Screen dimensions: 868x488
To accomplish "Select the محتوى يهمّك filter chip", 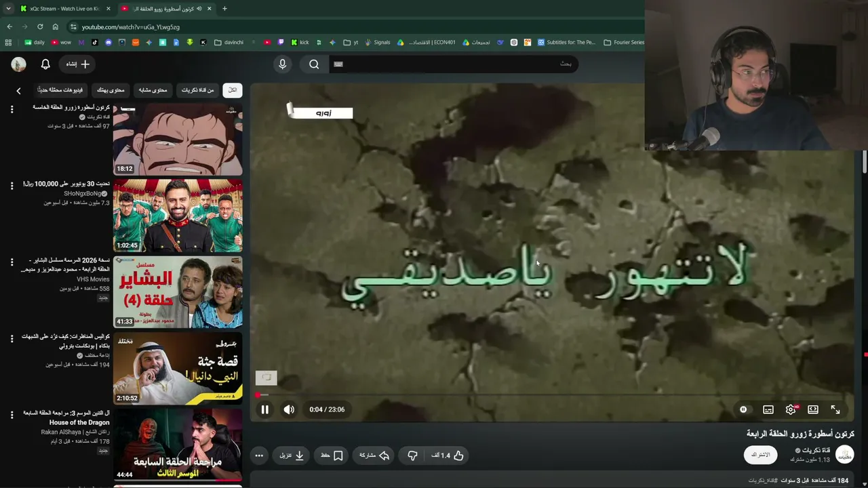I will [111, 90].
